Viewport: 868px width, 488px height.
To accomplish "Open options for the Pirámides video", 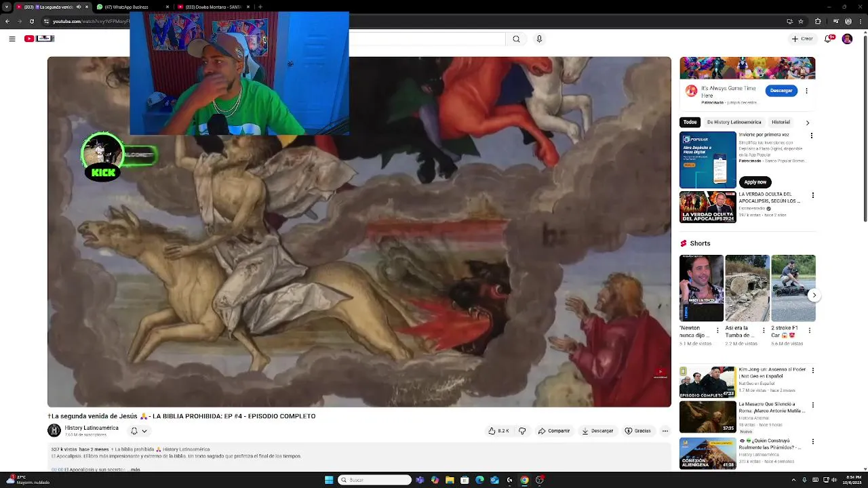I will [812, 441].
